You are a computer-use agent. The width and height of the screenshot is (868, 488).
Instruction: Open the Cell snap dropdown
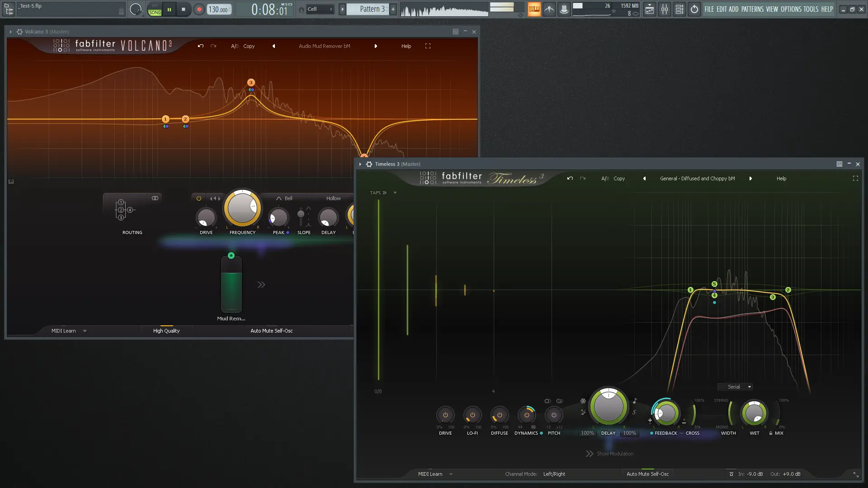(320, 9)
